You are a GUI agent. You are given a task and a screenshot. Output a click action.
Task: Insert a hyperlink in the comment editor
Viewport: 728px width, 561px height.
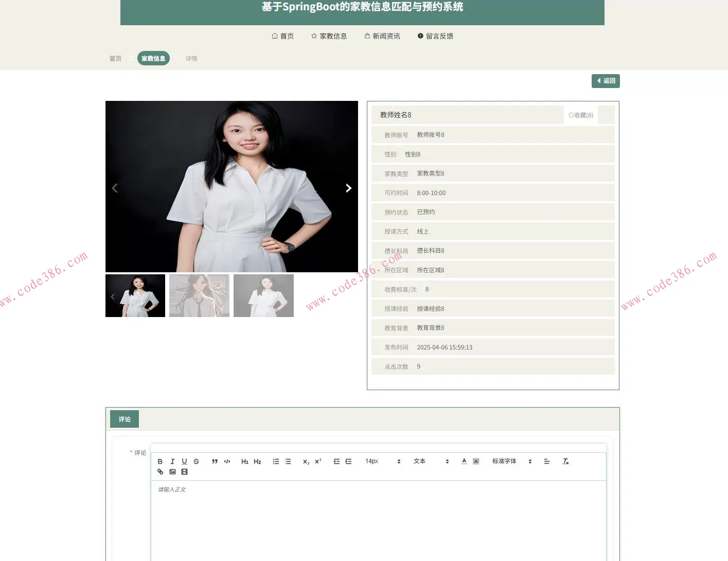pos(160,471)
